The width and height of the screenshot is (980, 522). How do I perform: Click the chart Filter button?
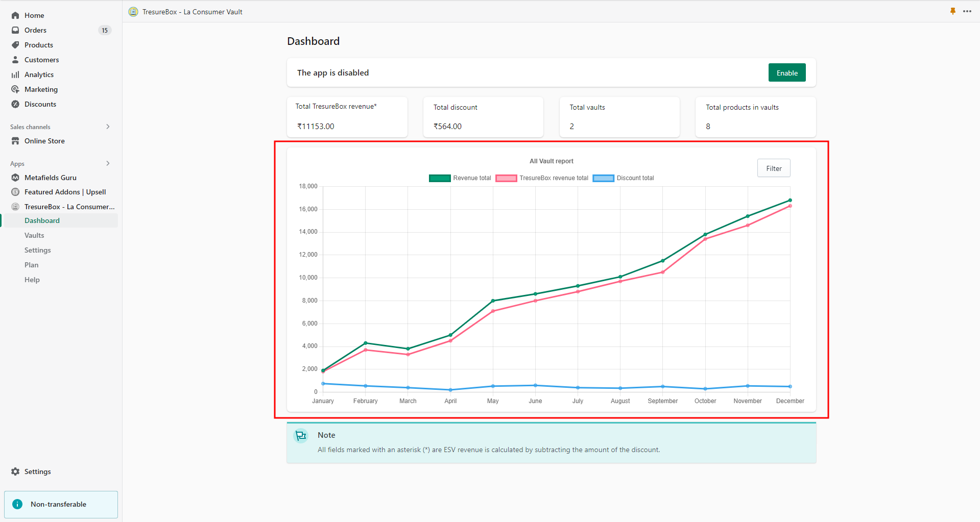pyautogui.click(x=774, y=168)
